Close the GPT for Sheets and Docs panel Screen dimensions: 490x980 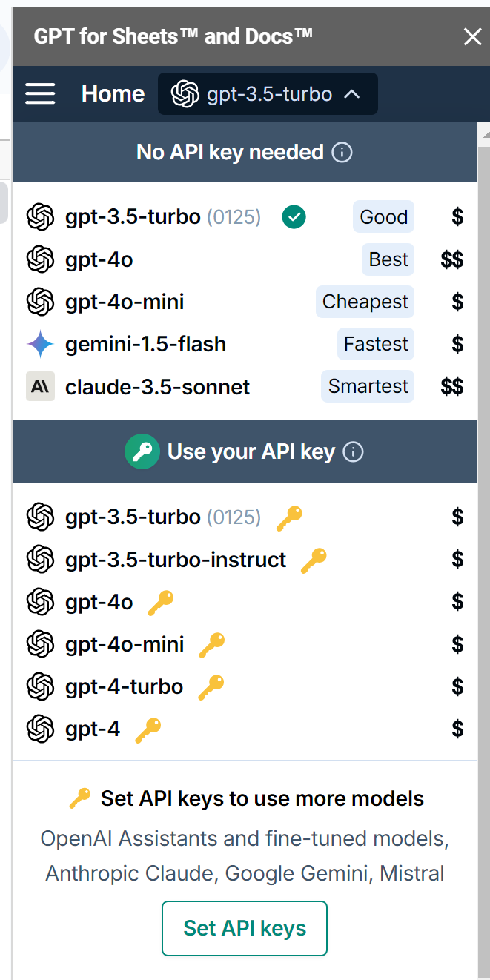(472, 36)
